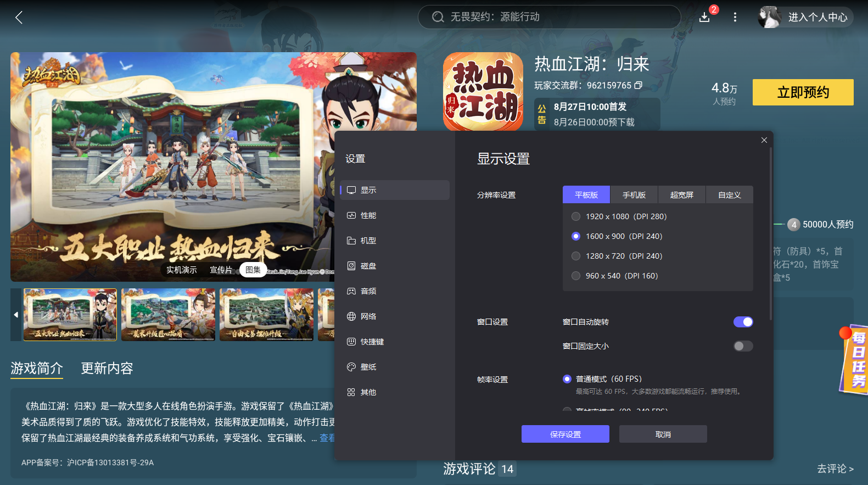Click 取消 button

pos(663,434)
